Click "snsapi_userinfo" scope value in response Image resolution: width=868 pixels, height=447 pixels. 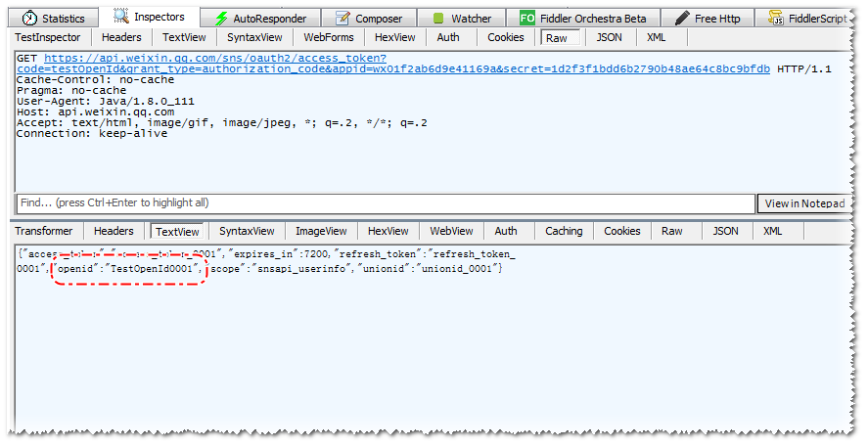(301, 269)
